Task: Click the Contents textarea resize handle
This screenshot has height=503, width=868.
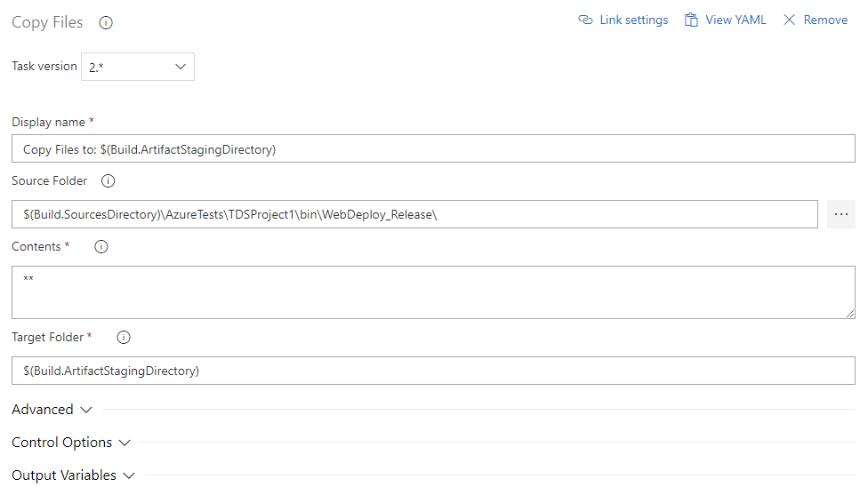Action: [x=850, y=314]
